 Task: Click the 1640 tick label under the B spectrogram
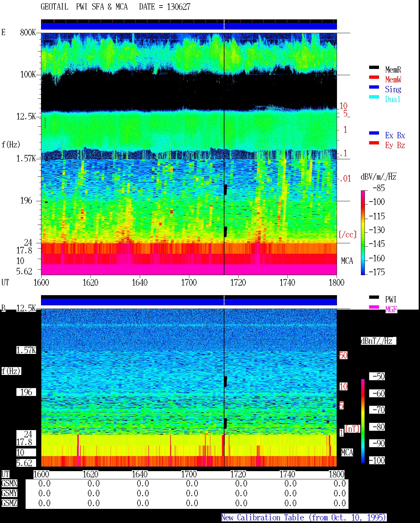pyautogui.click(x=139, y=474)
